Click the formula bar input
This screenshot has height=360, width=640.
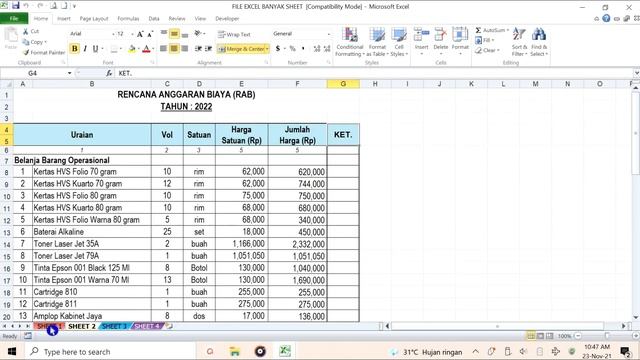click(x=373, y=73)
